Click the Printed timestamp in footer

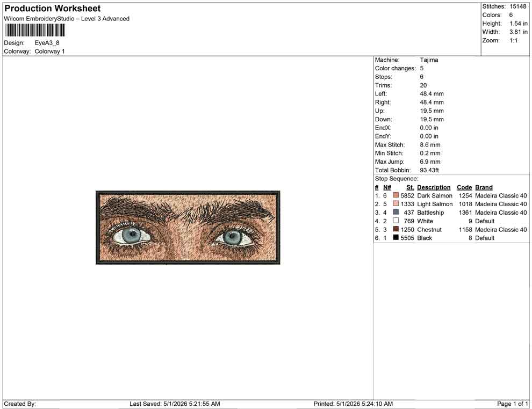pos(353,404)
